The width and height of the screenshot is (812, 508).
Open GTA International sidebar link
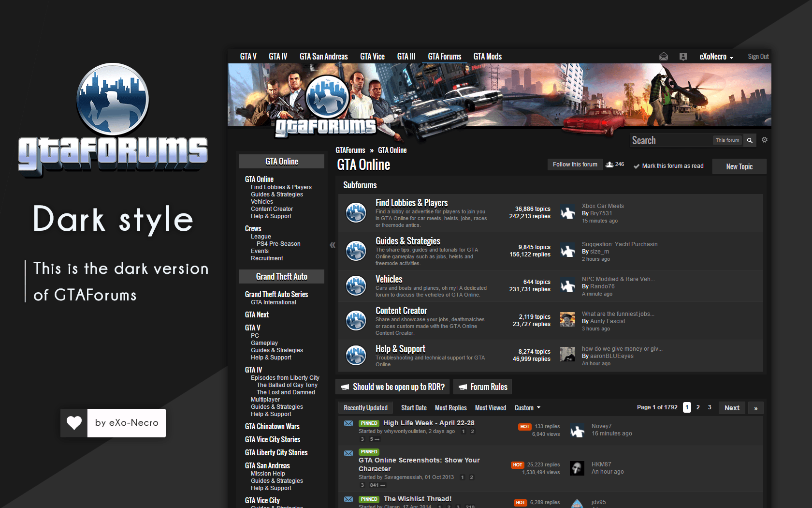(x=274, y=302)
